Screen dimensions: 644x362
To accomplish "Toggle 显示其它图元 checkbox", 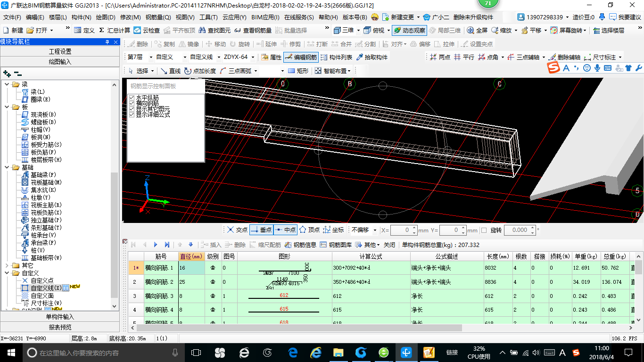I will (x=132, y=109).
